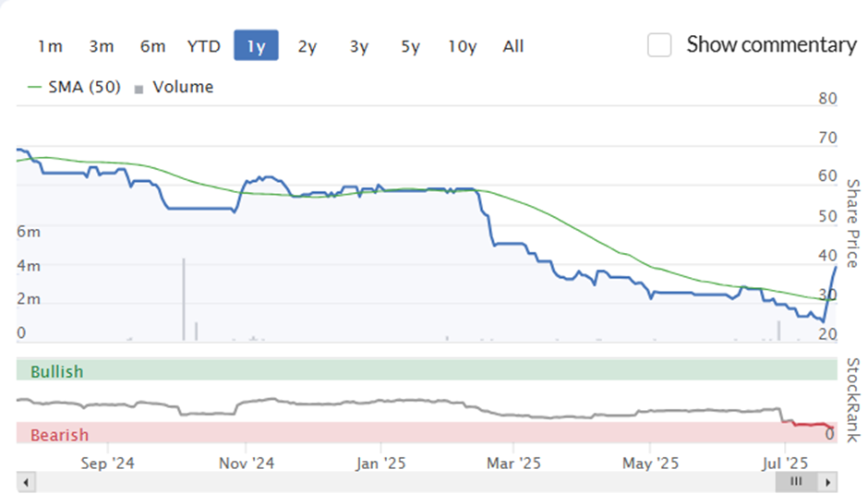Select the 1m time range
This screenshot has width=868, height=494.
[51, 46]
